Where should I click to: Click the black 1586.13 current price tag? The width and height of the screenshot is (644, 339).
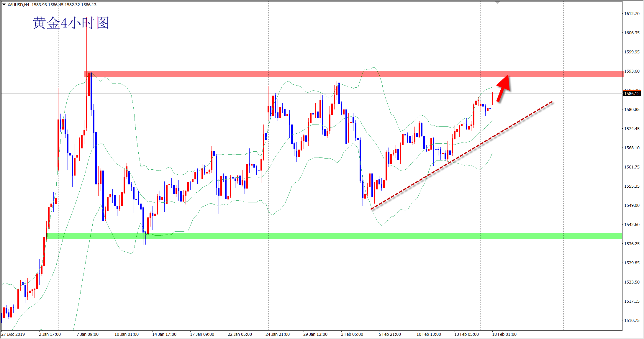(632, 94)
